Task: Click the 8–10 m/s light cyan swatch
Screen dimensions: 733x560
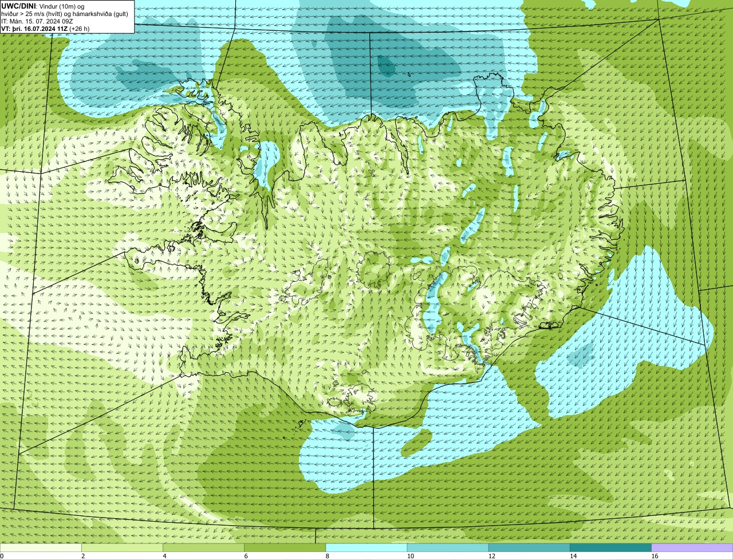Action: [x=366, y=548]
